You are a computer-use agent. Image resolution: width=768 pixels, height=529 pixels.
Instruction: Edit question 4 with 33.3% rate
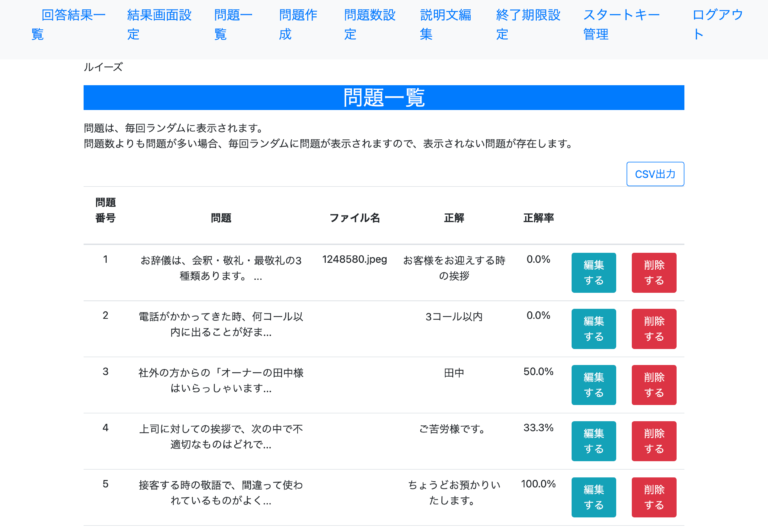tap(594, 441)
